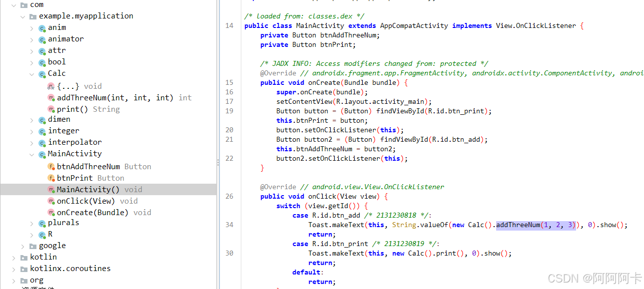644x289 pixels.
Task: Click the method icon beside onClick(View)
Action: (x=51, y=201)
